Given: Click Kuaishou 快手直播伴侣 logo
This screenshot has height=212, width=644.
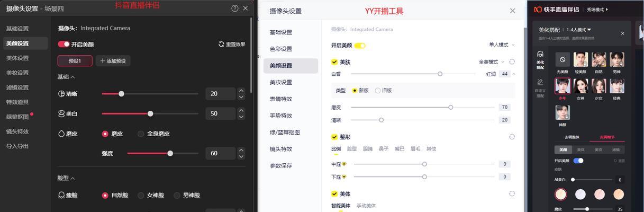Looking at the screenshot, I should pos(538,10).
